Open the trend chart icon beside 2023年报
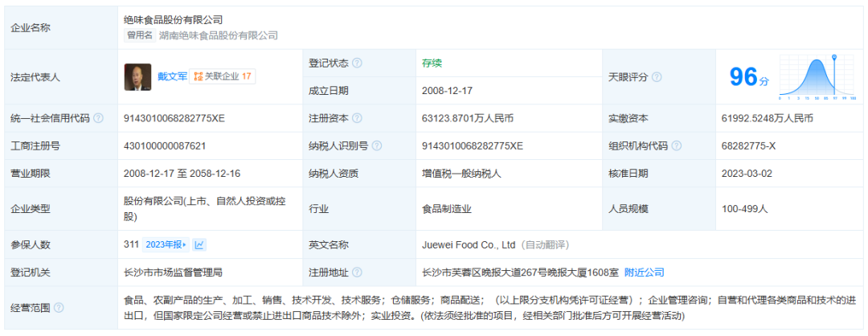Image resolution: width=868 pixels, height=336 pixels. tap(200, 244)
